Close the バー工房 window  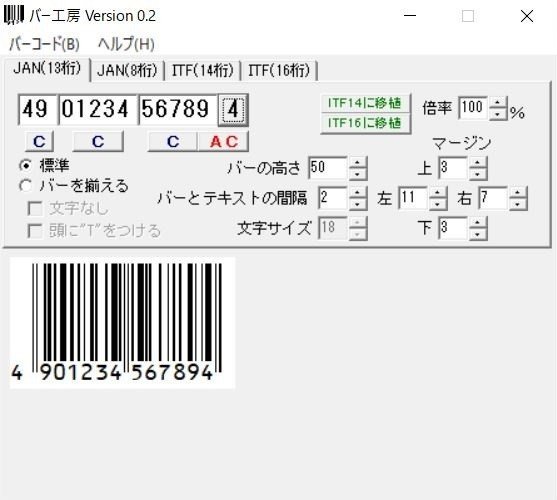[527, 16]
